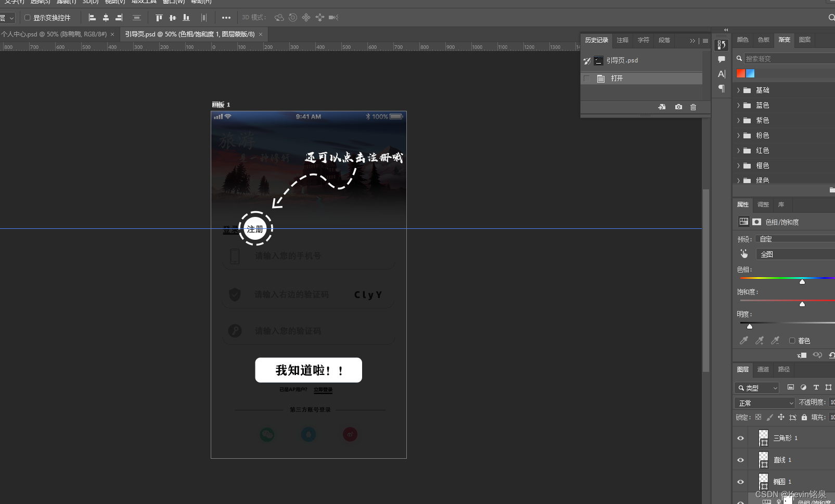Click the red gradient swatch preset
This screenshot has width=835, height=504.
pos(741,73)
